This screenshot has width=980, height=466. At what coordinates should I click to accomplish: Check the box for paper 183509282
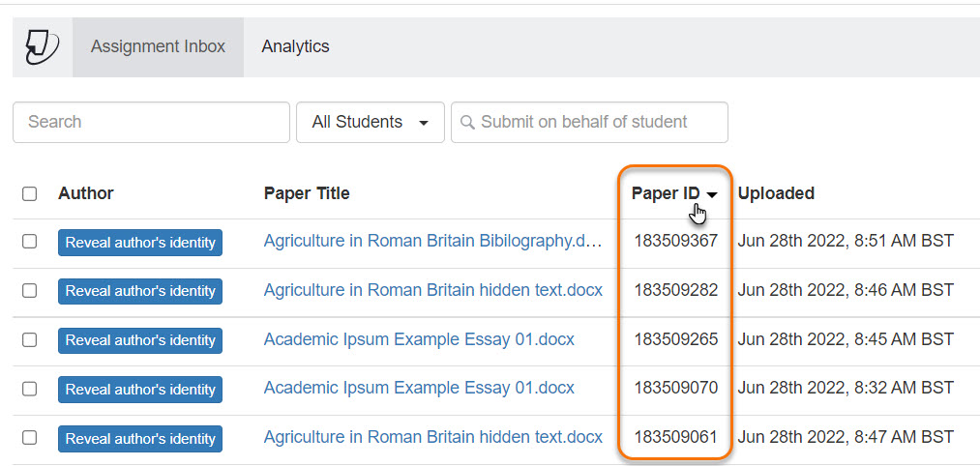point(29,290)
